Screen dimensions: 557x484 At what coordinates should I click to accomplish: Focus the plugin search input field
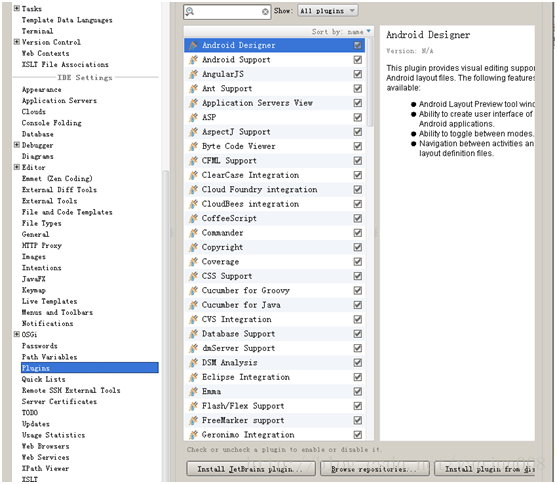point(228,12)
